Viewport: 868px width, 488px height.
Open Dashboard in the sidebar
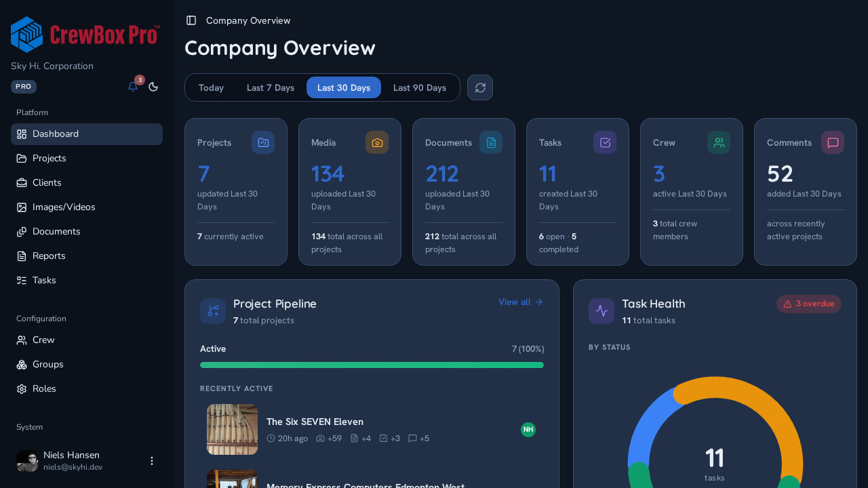[x=87, y=134]
